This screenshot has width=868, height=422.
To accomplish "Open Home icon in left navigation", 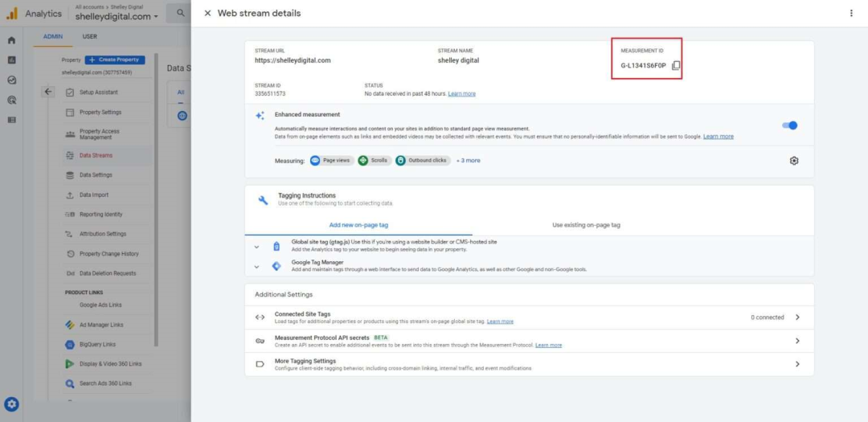I will coord(11,40).
